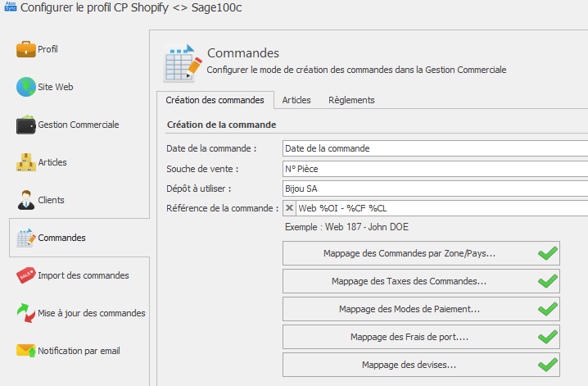Open Mappage des Taxes des Commandes

click(421, 281)
